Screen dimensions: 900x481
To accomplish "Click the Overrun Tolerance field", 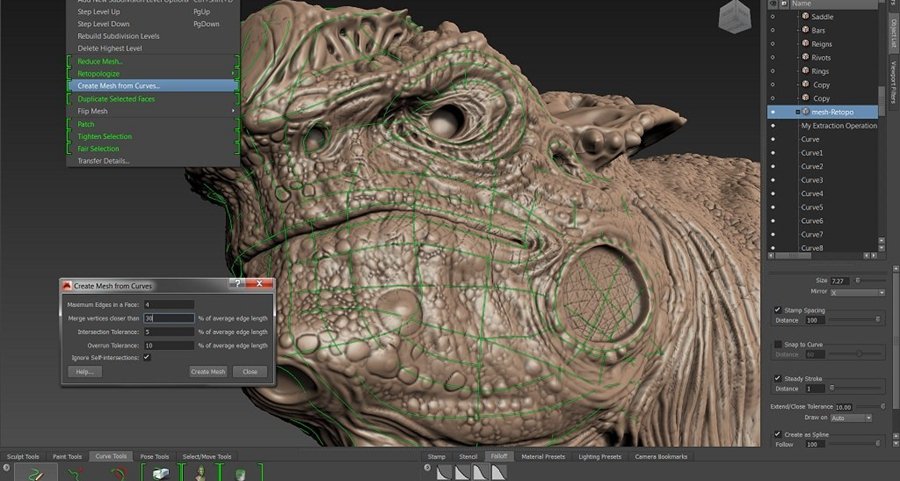I will point(169,346).
